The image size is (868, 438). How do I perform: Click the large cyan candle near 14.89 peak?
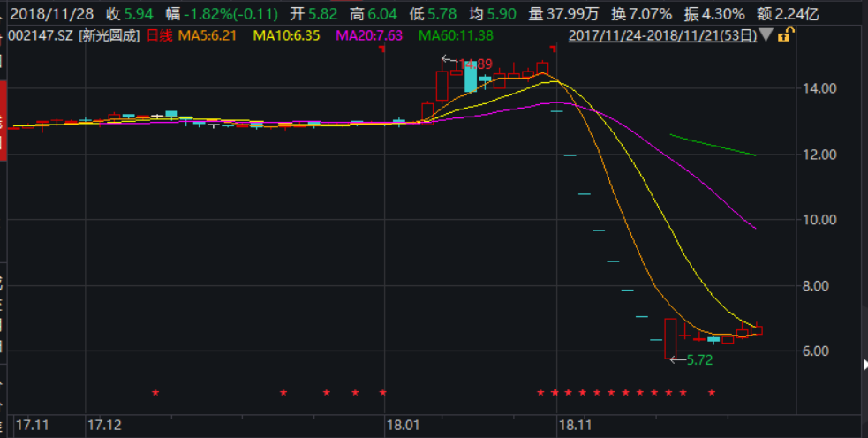click(471, 77)
